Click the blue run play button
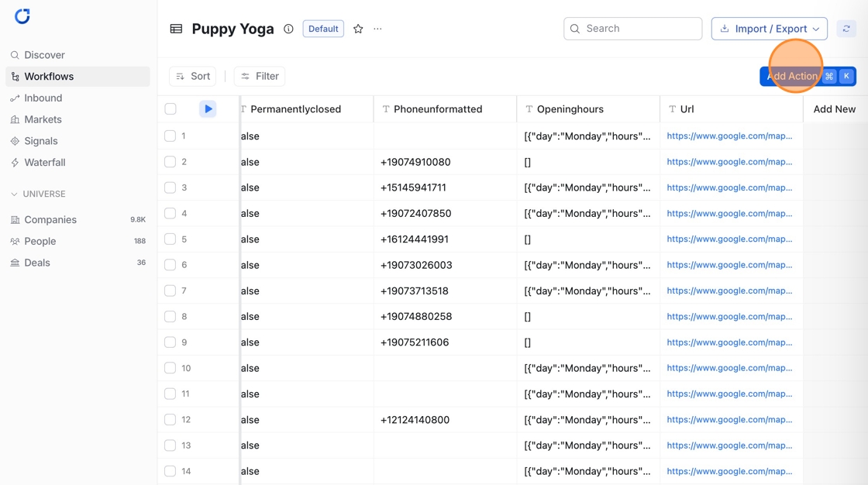This screenshot has height=485, width=868. [x=208, y=109]
